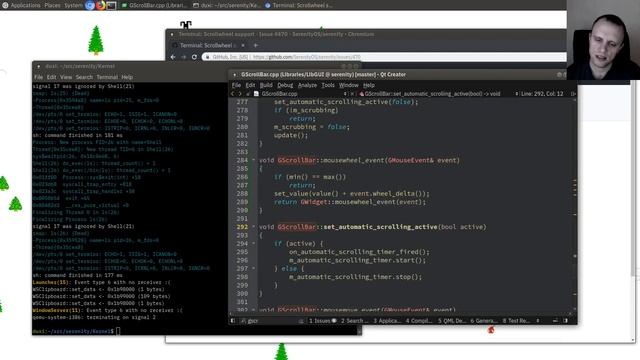Open terminal window's Search menu
The height and width of the screenshot is (360, 640).
point(84,77)
